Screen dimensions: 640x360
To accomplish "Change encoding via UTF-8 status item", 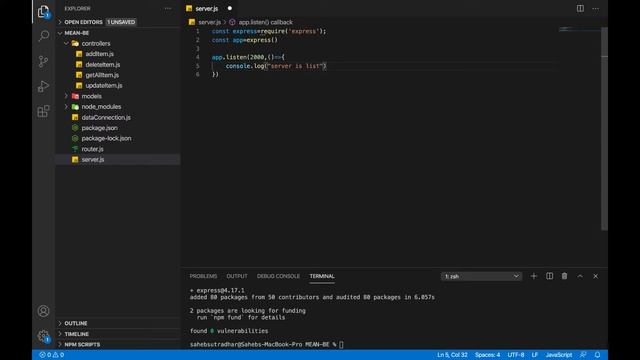I will tap(516, 355).
